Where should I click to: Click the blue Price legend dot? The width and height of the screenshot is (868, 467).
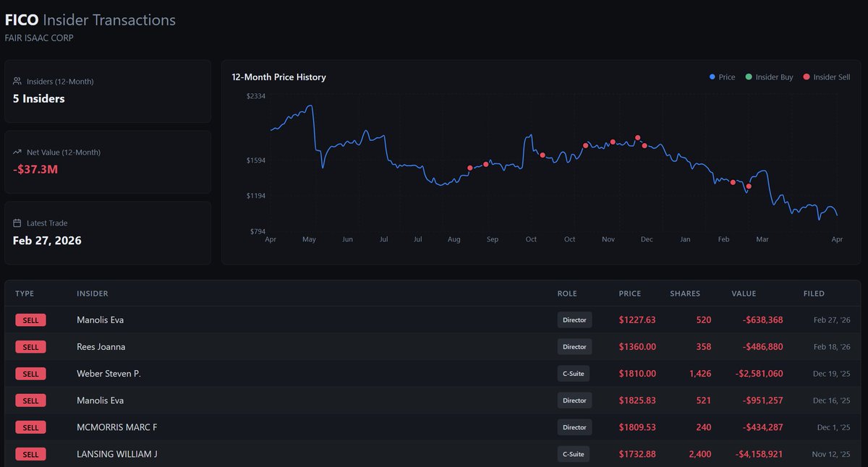[712, 77]
